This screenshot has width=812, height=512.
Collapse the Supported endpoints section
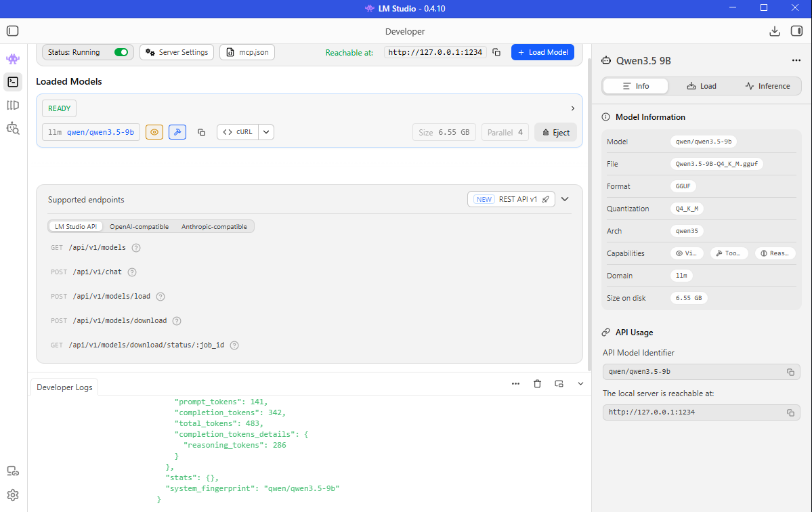[x=565, y=199]
